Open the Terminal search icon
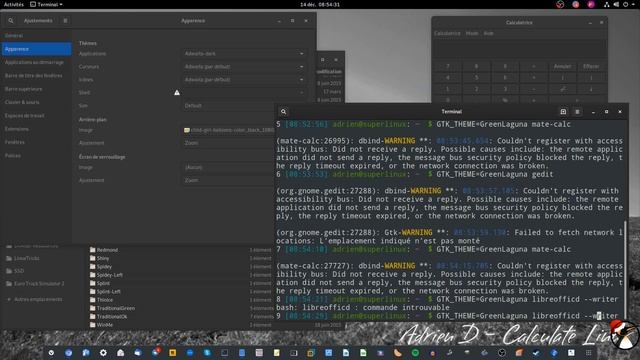Viewport: 640px width, 360px height. [284, 111]
